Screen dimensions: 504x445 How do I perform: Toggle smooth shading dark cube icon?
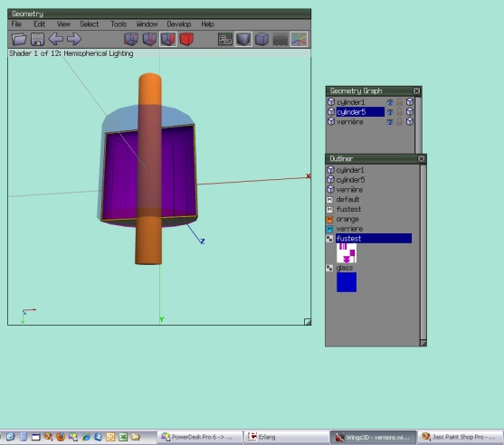tap(243, 39)
